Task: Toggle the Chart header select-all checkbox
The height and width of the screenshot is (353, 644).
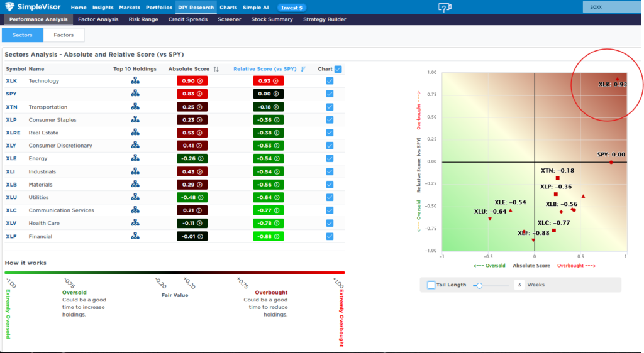Action: pos(338,69)
